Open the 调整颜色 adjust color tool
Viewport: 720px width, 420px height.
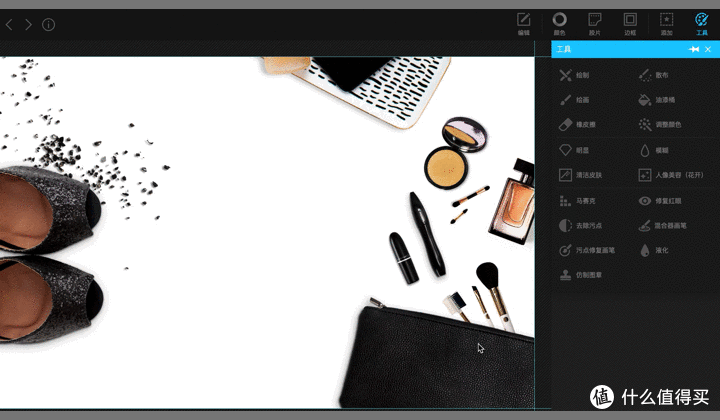pos(660,124)
